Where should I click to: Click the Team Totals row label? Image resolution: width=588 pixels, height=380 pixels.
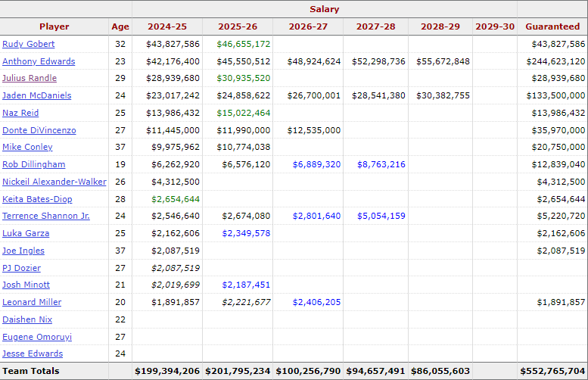[x=31, y=371]
